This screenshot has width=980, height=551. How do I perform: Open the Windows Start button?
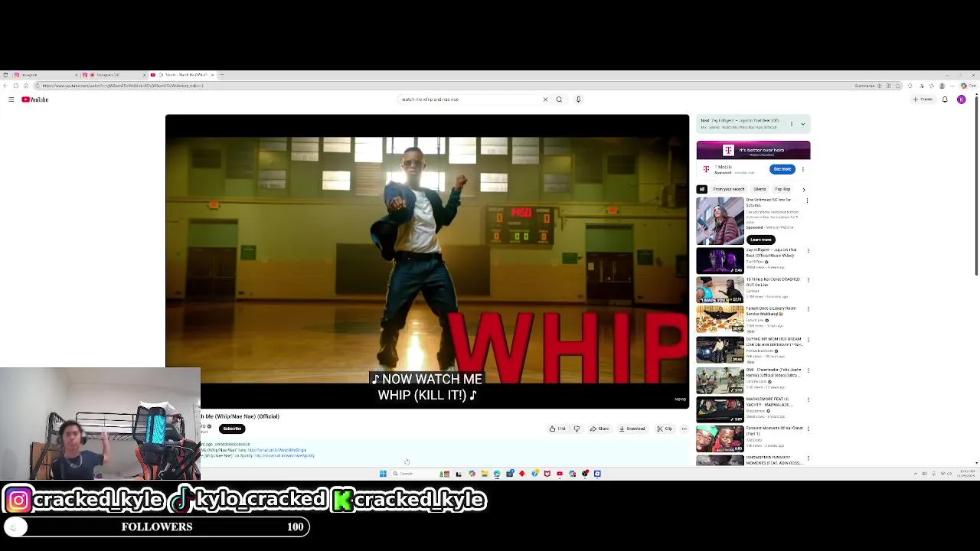pos(383,474)
